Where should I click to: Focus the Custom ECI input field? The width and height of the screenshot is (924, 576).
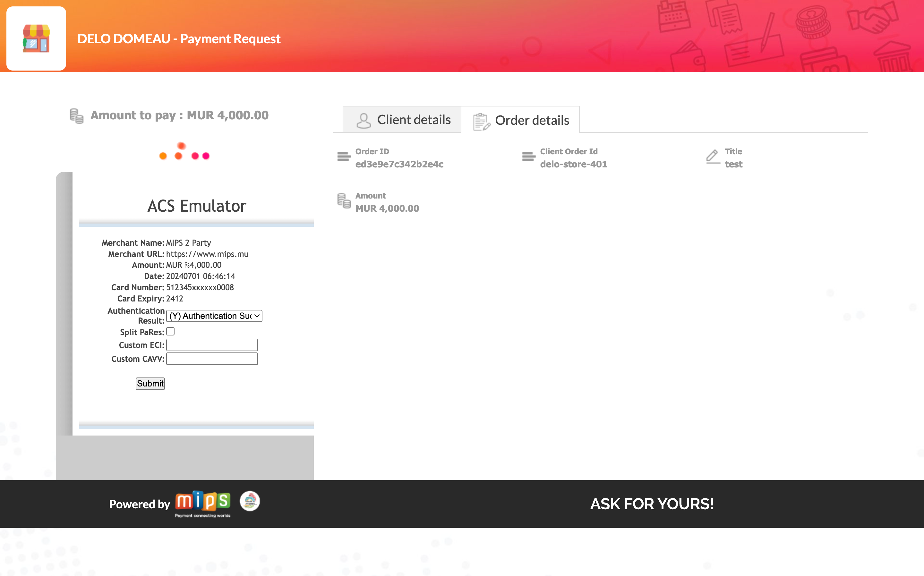click(x=212, y=345)
